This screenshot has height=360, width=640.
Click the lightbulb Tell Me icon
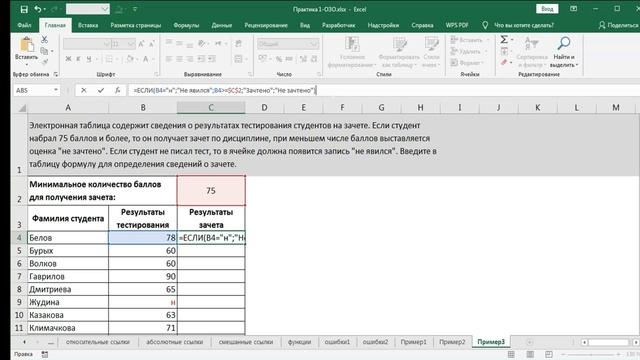pos(485,25)
